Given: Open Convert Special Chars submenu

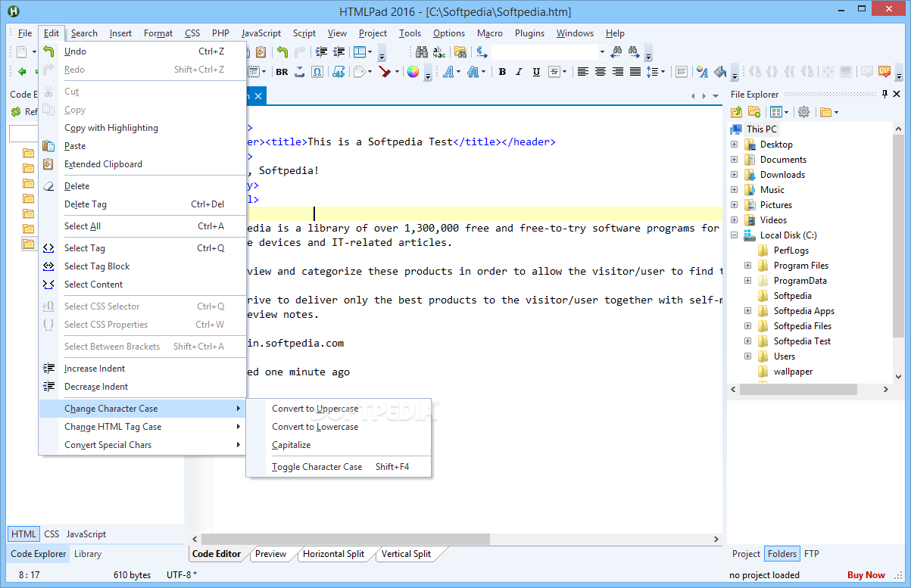Looking at the screenshot, I should coord(143,445).
